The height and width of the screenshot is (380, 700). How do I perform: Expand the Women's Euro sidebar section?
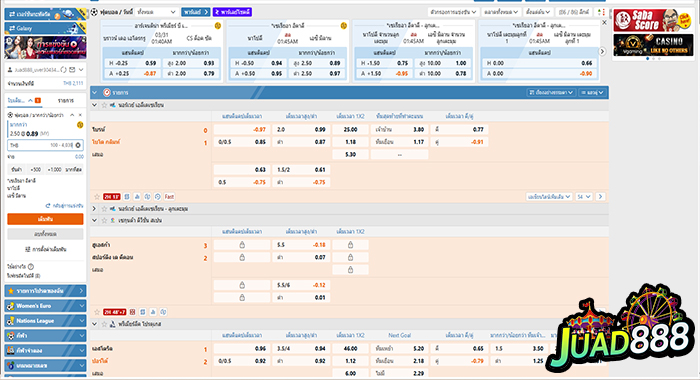click(45, 306)
